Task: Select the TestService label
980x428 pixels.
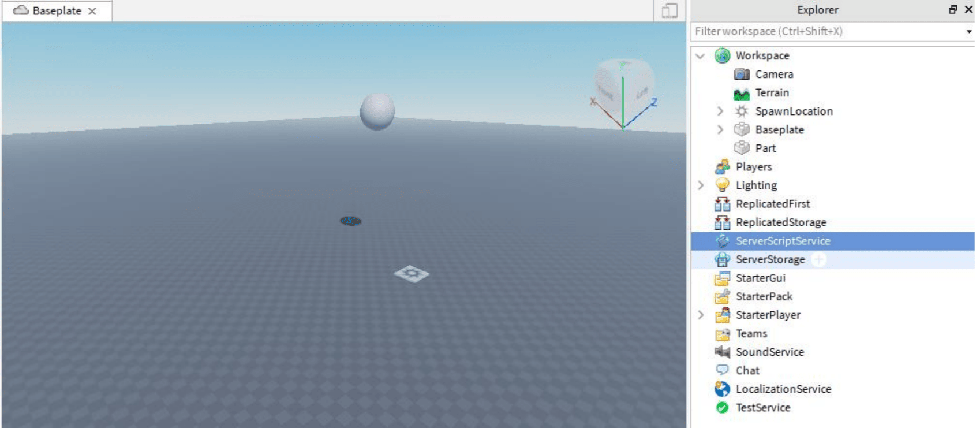Action: 762,407
